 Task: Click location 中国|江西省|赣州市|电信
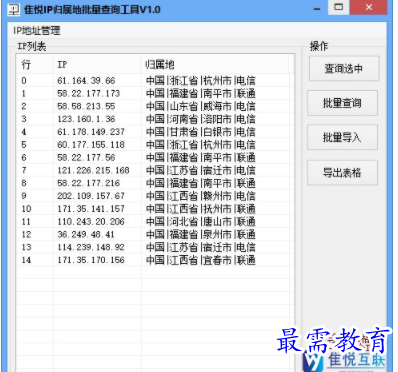(x=201, y=196)
